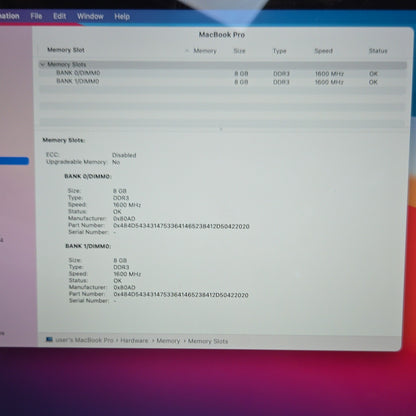This screenshot has height=416, width=416.
Task: Select the highlighted blue sidebar item
Action: pyautogui.click(x=14, y=161)
